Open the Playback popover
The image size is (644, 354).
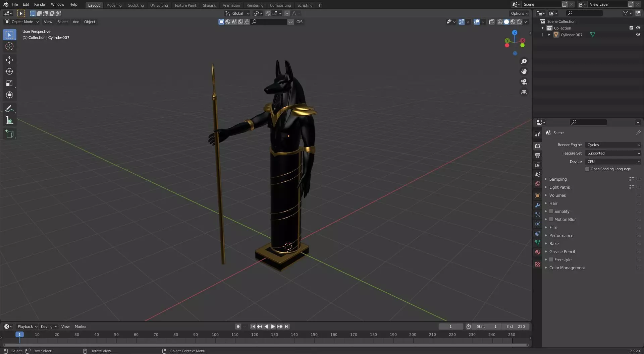[x=27, y=327]
